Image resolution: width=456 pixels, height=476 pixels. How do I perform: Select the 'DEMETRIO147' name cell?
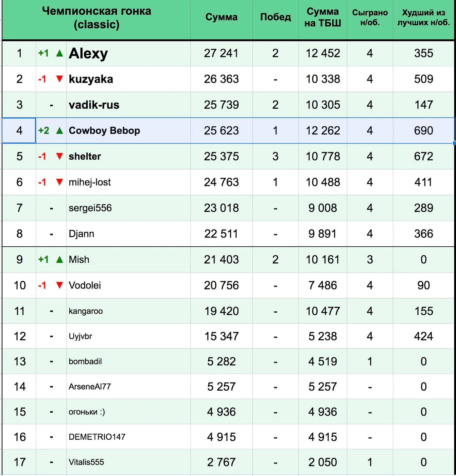[x=97, y=437]
